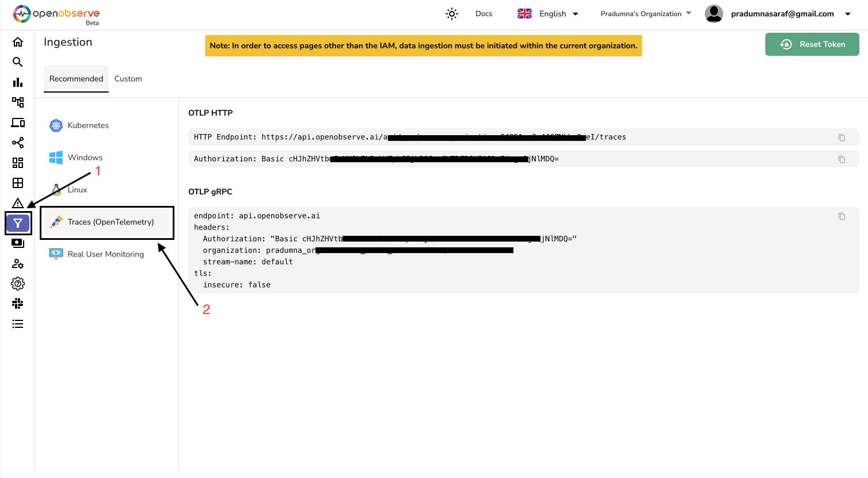The height and width of the screenshot is (478, 868).
Task: Click the Alerts warning triangle icon
Action: pyautogui.click(x=18, y=203)
